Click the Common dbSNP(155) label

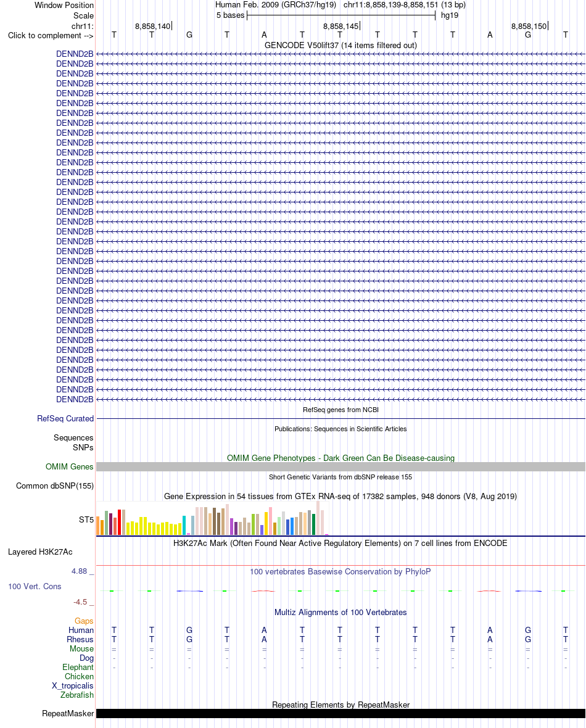55,486
